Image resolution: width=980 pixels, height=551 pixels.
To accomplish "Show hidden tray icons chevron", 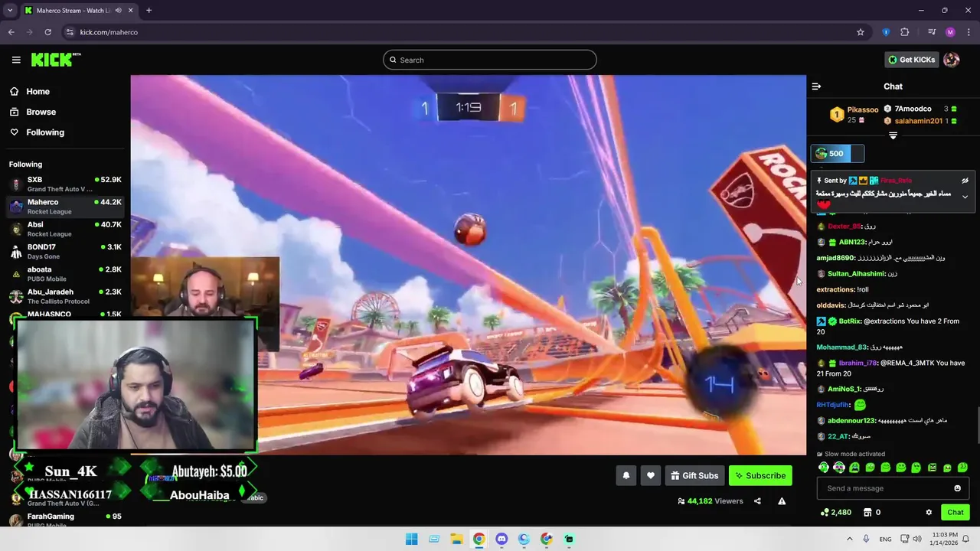I will pyautogui.click(x=849, y=539).
